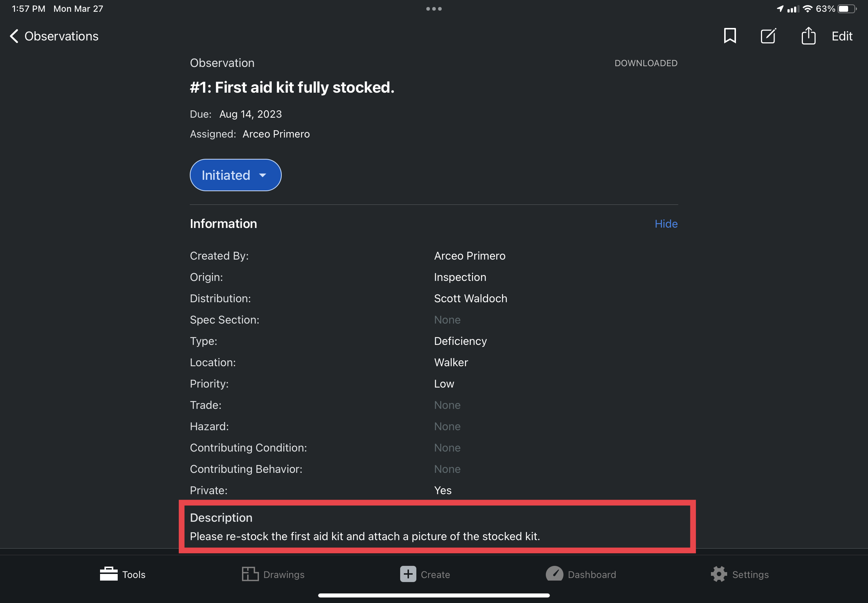Tap the observation title heading
The width and height of the screenshot is (868, 603).
(292, 87)
